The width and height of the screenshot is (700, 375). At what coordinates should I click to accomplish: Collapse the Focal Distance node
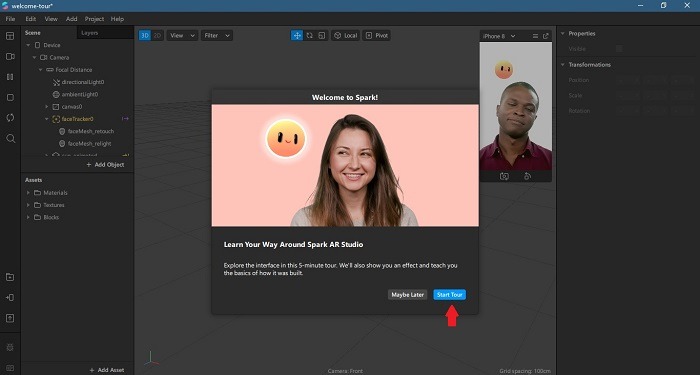click(41, 70)
